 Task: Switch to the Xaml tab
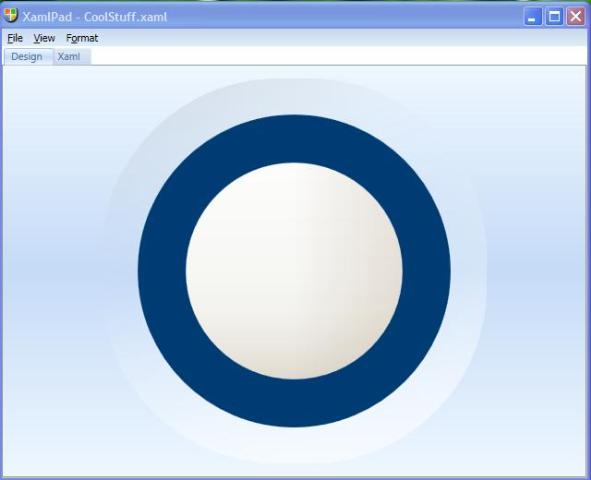coord(69,57)
